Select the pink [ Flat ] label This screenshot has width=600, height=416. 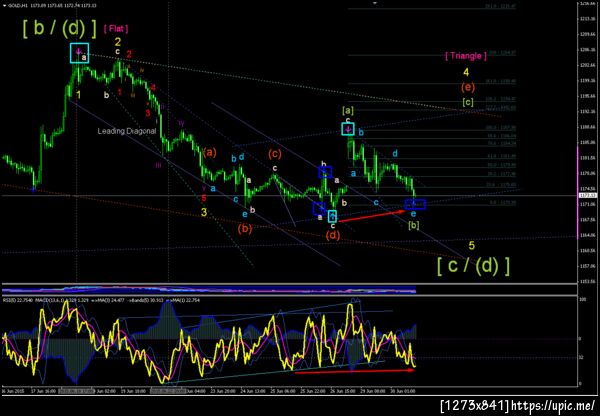click(x=116, y=28)
